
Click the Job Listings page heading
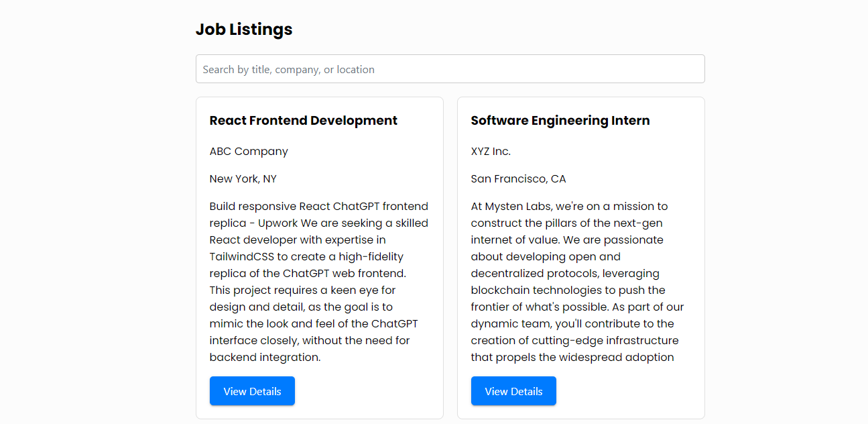click(244, 30)
